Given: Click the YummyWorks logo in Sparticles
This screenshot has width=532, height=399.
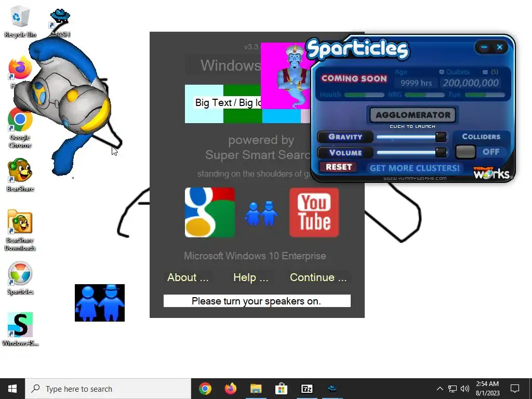Looking at the screenshot, I should (493, 172).
